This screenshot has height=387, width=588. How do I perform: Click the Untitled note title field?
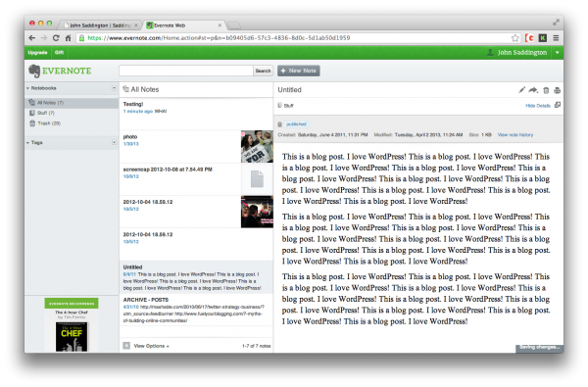pos(289,90)
